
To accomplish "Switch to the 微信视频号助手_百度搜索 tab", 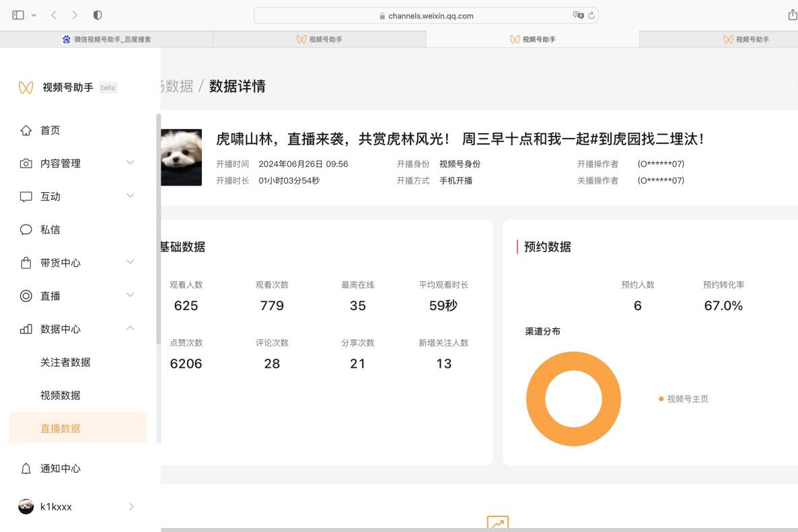I will click(x=106, y=40).
